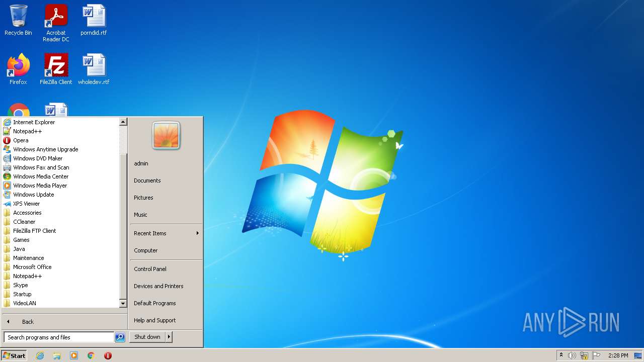Image resolution: width=644 pixels, height=362 pixels.
Task: Expand the VideoLAN folder
Action: point(60,303)
